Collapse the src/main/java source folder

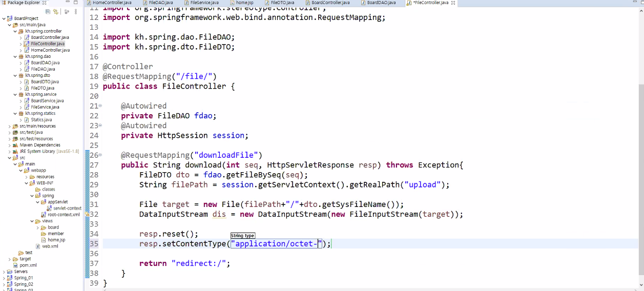pyautogui.click(x=10, y=25)
